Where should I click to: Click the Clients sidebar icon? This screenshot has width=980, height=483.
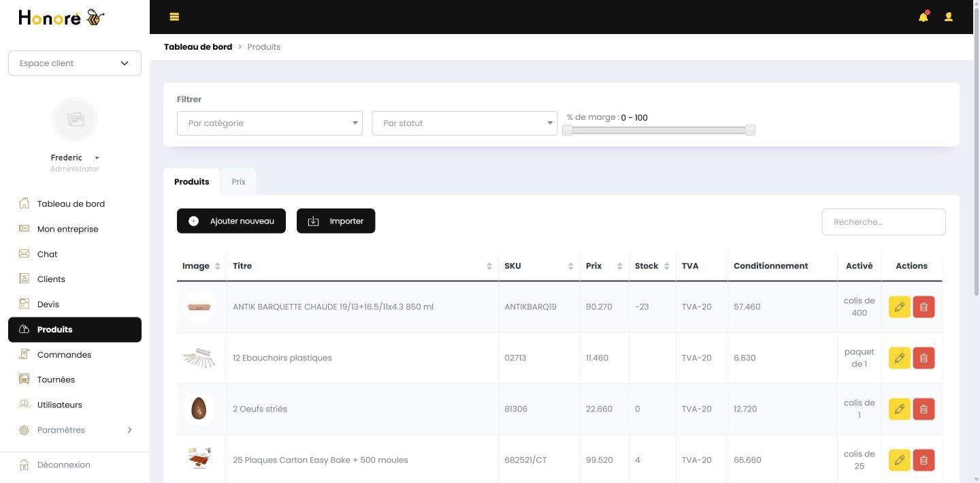point(24,279)
